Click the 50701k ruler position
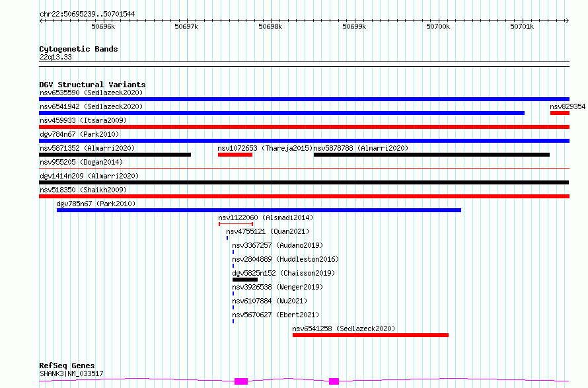Screen dimensions: 588x388 click(522, 26)
